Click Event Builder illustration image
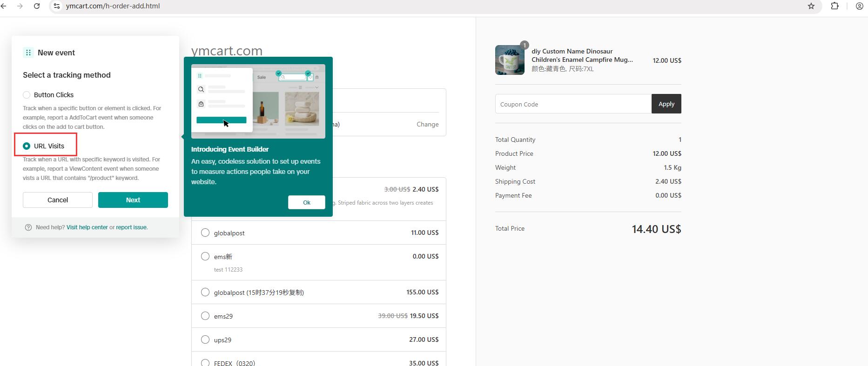The height and width of the screenshot is (366, 868). point(258,101)
